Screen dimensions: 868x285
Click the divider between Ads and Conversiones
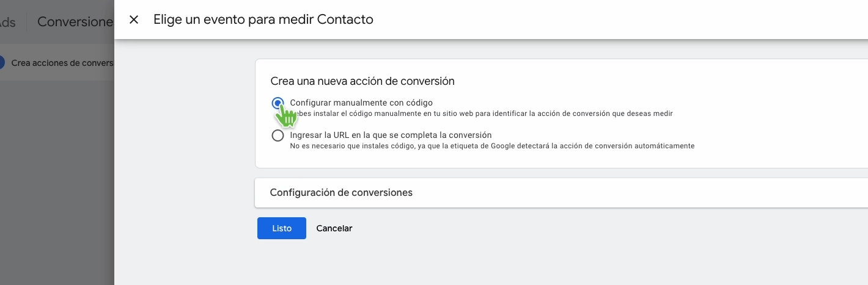pos(26,22)
